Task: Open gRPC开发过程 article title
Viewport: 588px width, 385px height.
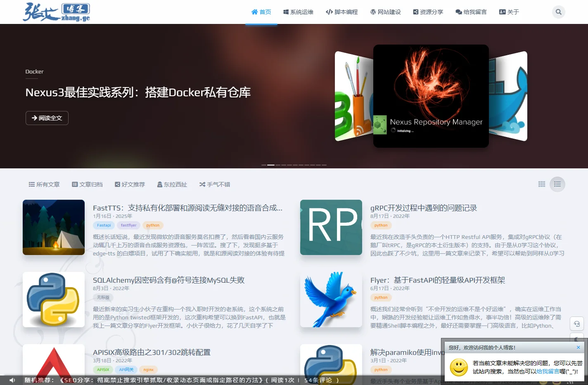Action: tap(424, 208)
